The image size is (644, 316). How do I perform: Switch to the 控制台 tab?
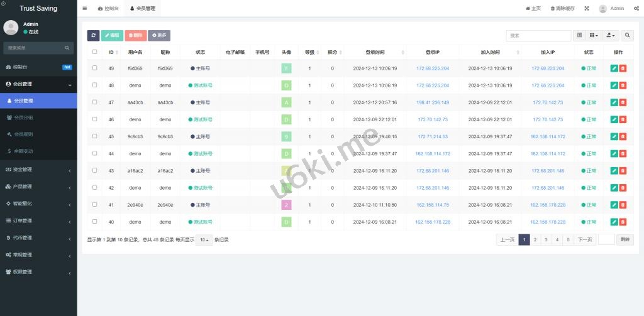108,9
